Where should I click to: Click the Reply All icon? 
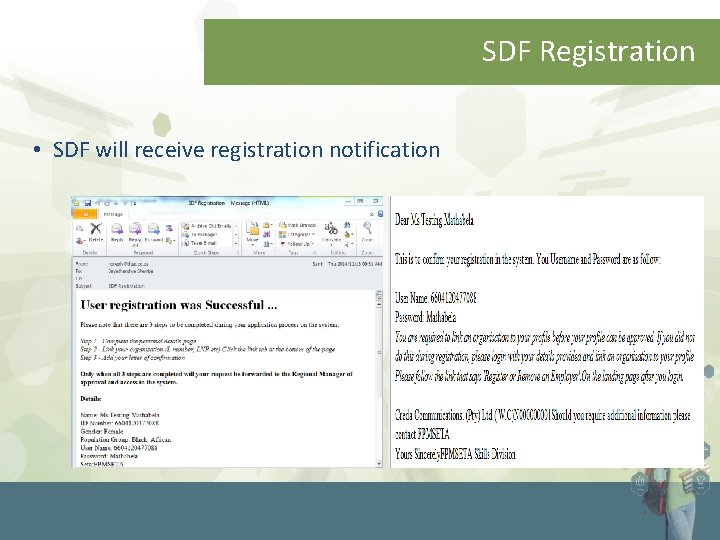click(x=135, y=229)
